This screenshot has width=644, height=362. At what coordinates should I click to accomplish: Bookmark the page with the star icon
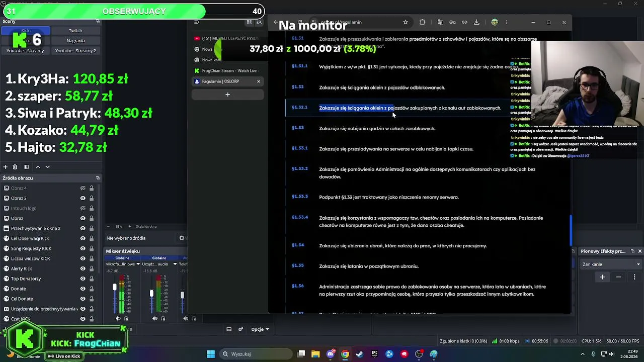click(x=406, y=22)
